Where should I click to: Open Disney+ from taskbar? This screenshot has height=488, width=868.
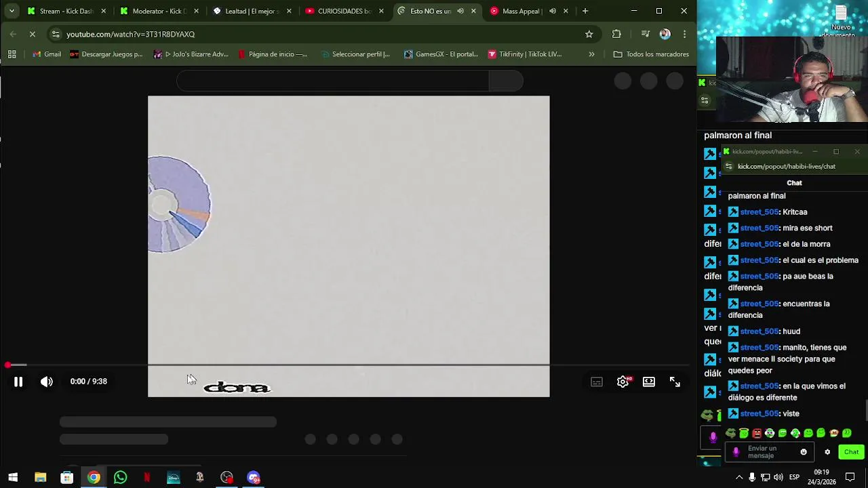pos(174,478)
